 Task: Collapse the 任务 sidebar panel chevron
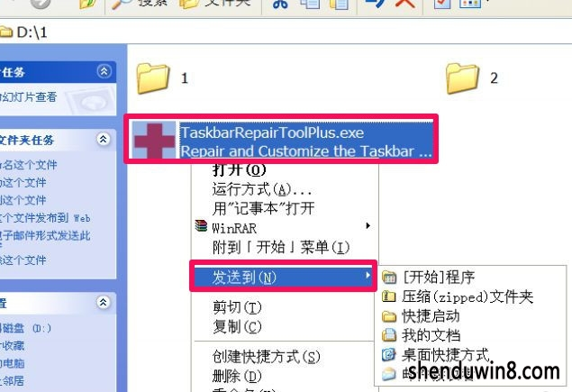(104, 71)
